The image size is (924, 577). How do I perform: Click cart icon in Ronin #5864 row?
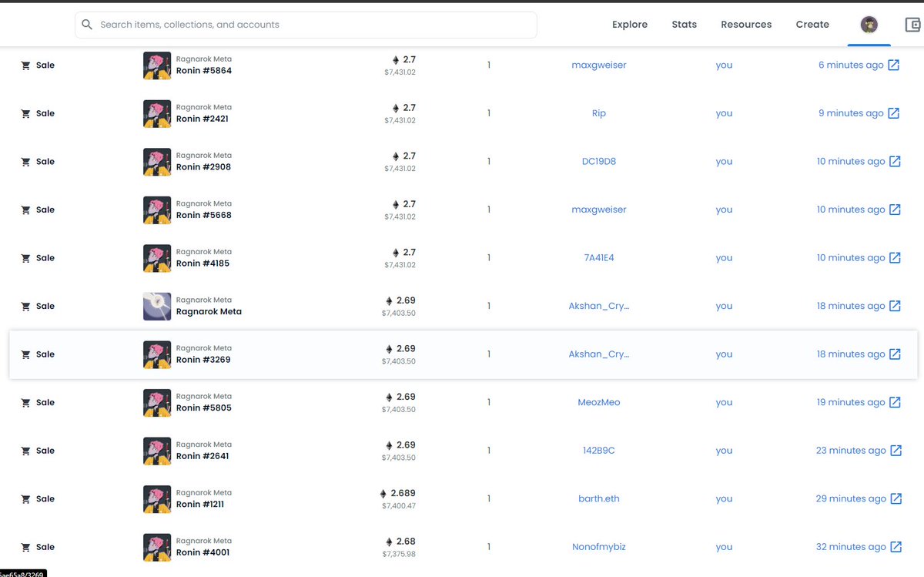click(25, 65)
